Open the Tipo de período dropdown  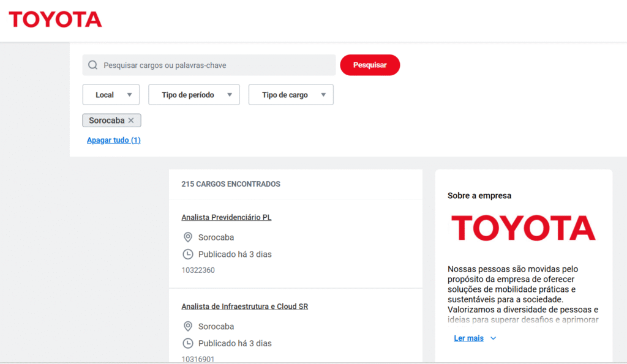(193, 95)
